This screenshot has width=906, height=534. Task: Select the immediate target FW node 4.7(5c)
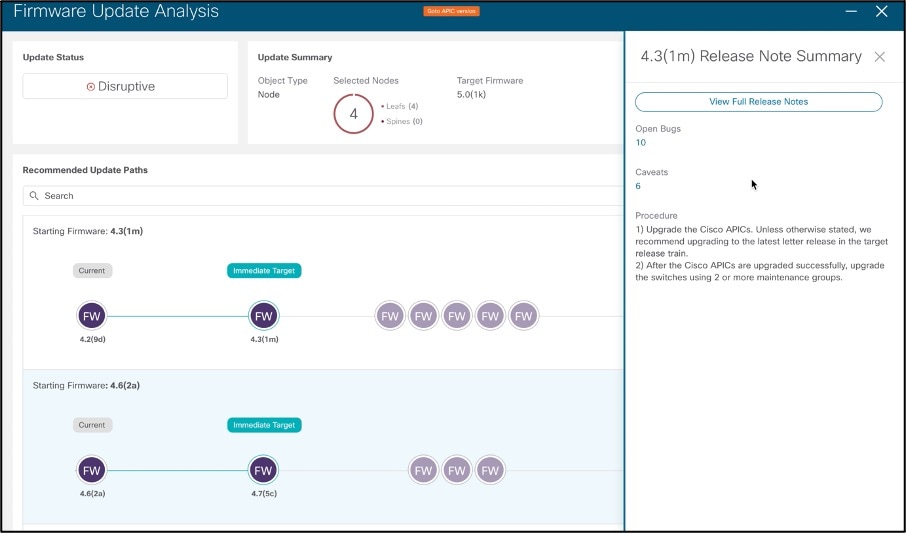click(263, 470)
